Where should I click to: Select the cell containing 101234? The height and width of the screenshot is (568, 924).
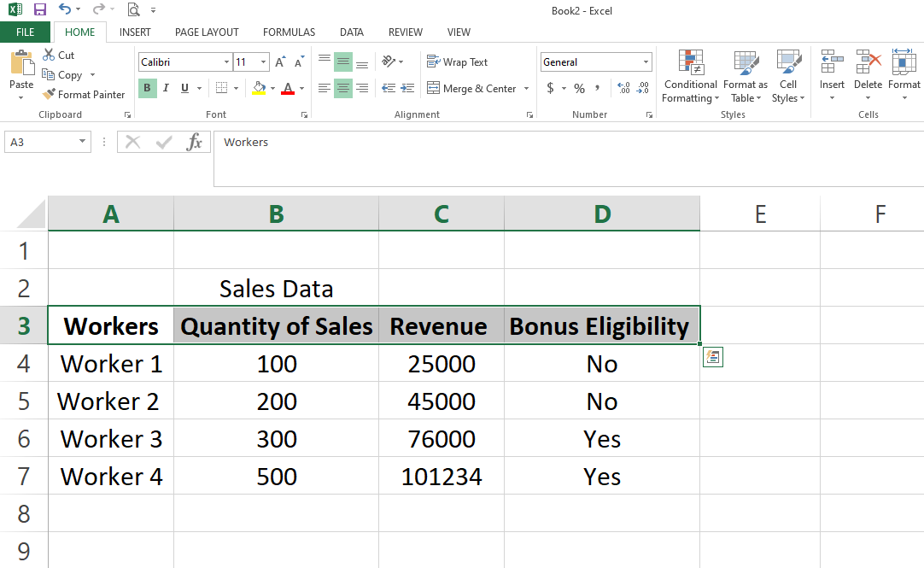coord(442,477)
